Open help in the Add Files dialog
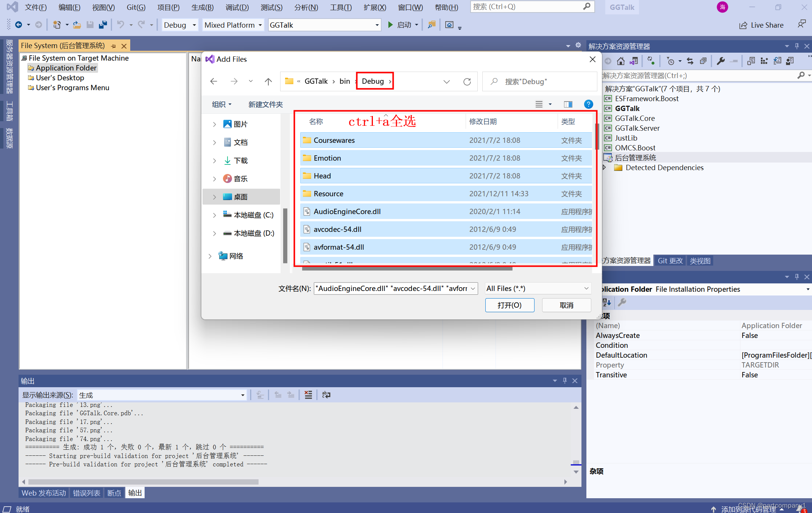 [x=589, y=104]
